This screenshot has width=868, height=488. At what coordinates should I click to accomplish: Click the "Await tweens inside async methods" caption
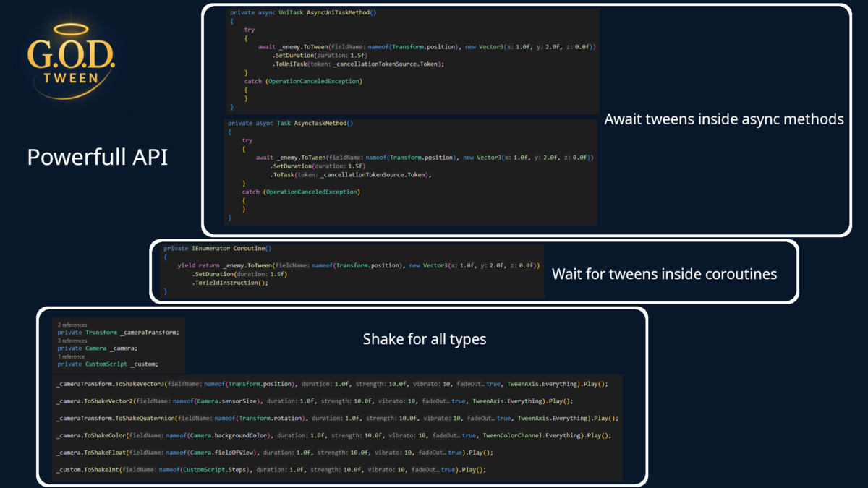click(723, 119)
